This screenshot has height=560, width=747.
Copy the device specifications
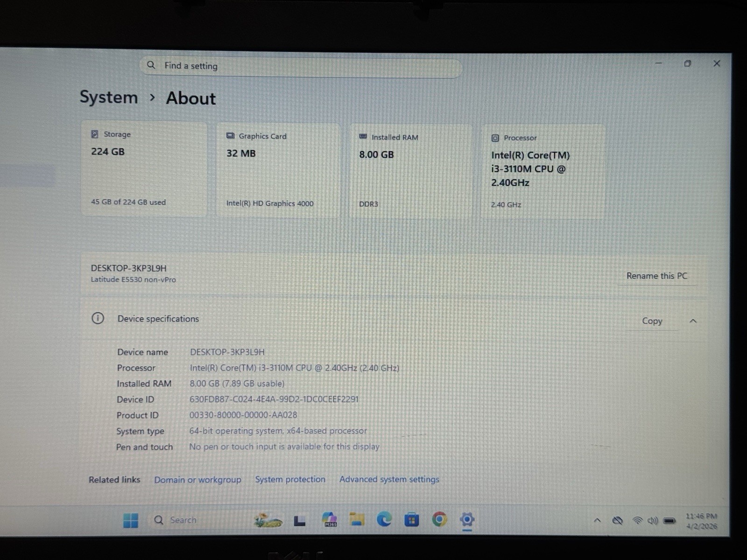[652, 321]
